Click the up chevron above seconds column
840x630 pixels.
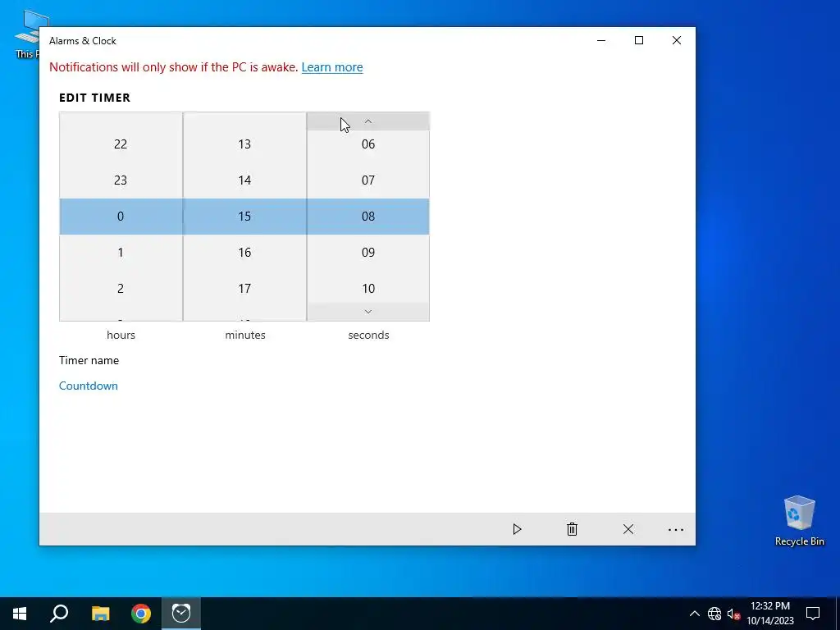click(x=368, y=121)
